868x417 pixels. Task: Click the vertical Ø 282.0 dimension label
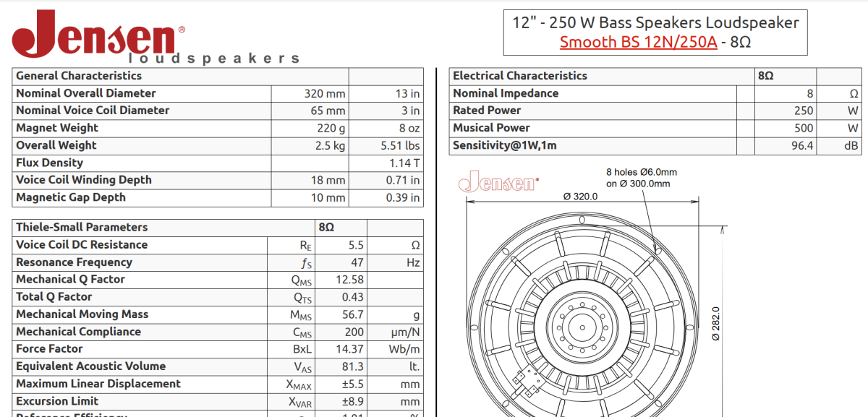pos(716,323)
